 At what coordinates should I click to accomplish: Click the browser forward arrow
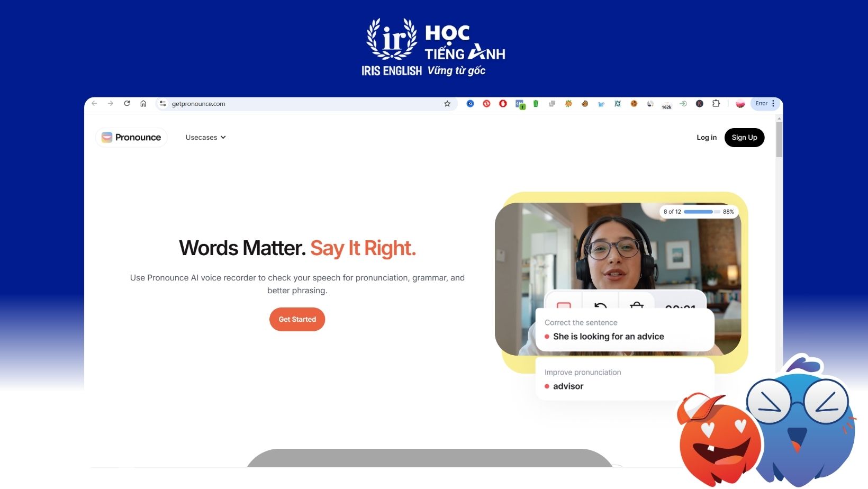(111, 104)
